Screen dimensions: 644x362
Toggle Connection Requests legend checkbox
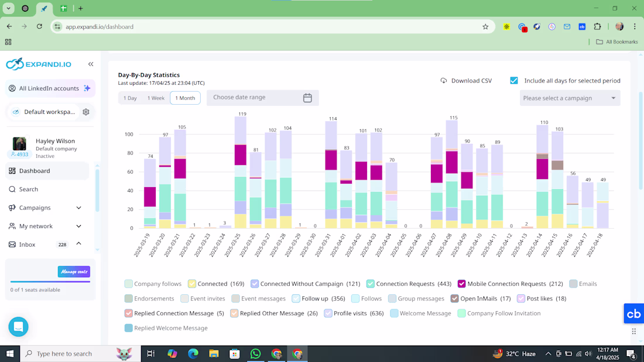click(371, 284)
